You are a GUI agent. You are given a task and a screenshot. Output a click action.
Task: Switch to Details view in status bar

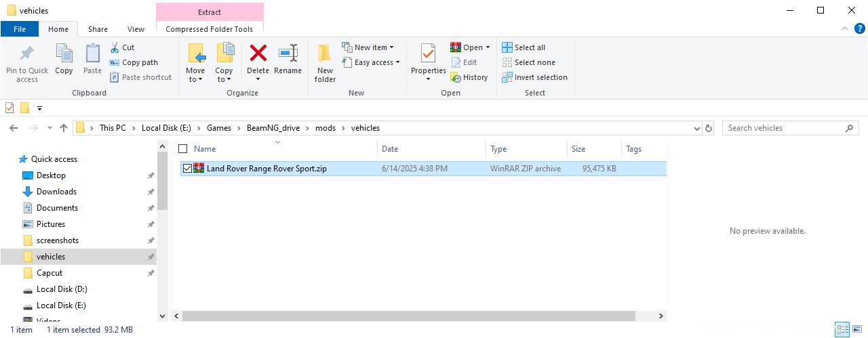tap(842, 330)
